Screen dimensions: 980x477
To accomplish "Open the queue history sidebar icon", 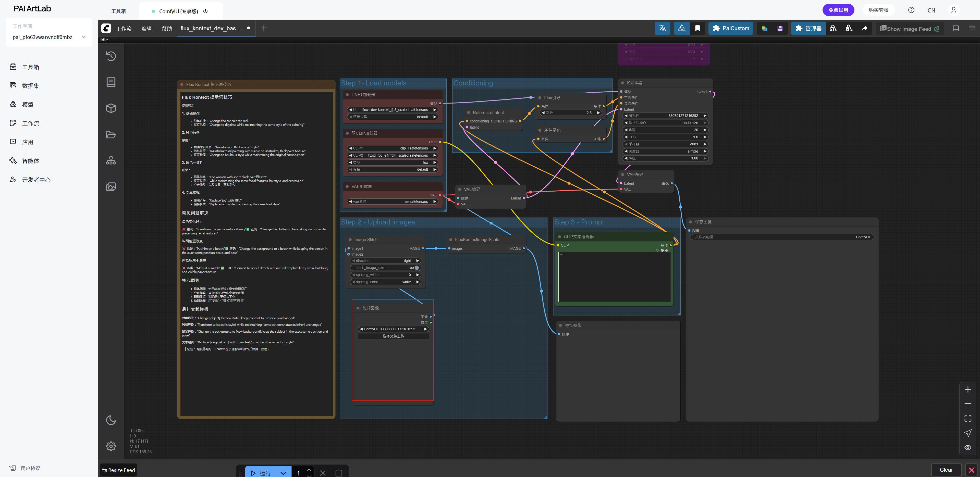I will [111, 56].
